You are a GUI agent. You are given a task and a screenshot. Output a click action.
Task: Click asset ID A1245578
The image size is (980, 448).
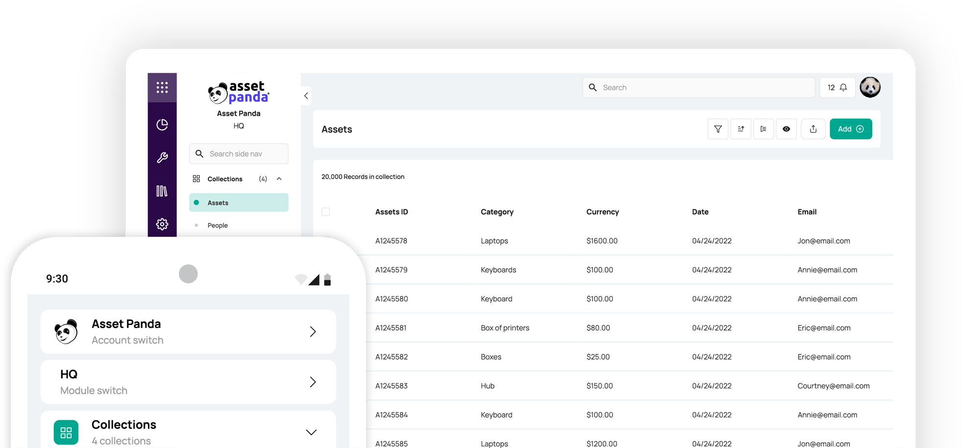point(392,241)
